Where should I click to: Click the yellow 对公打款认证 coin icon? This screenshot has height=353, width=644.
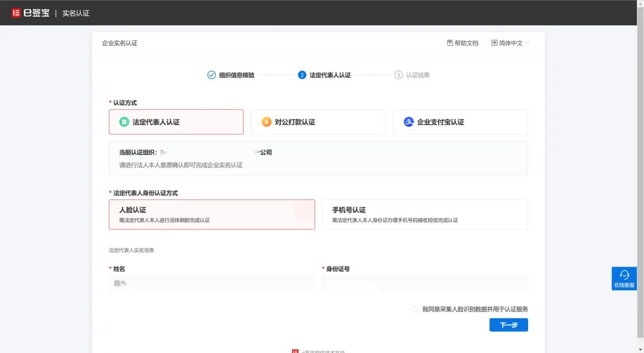coord(266,122)
